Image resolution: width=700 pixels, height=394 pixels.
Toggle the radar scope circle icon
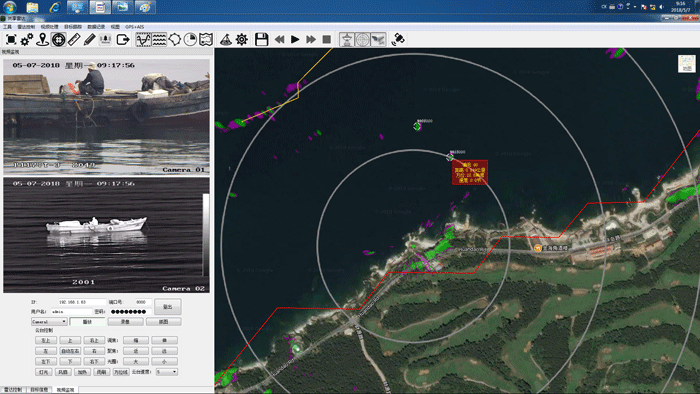362,40
